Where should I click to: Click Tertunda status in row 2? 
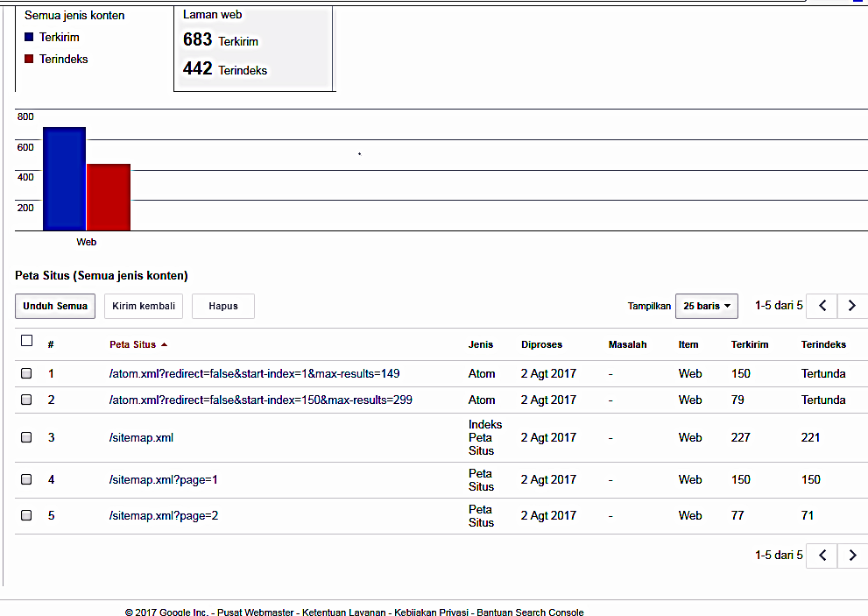tap(823, 400)
